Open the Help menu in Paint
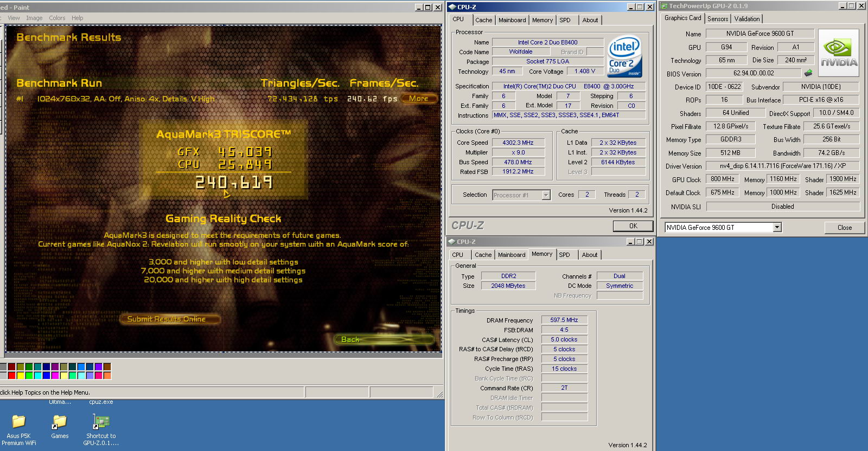The width and height of the screenshot is (868, 451). tap(78, 18)
